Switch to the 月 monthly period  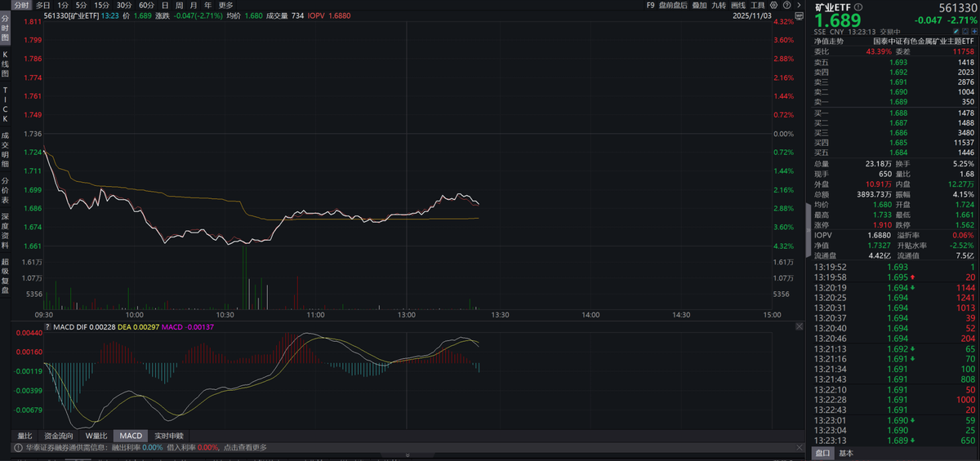point(194,5)
